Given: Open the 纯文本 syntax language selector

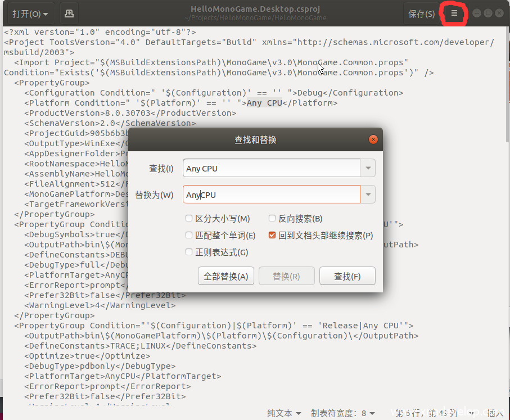Looking at the screenshot, I should click(284, 413).
